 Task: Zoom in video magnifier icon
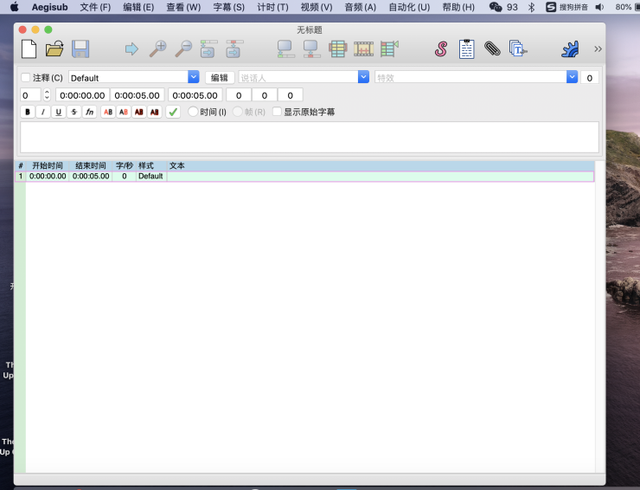[x=158, y=49]
